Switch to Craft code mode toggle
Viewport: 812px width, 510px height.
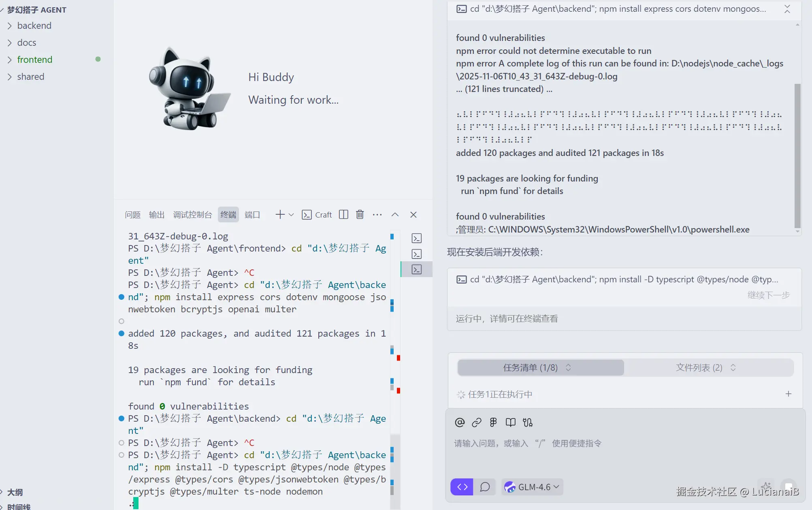[462, 487]
